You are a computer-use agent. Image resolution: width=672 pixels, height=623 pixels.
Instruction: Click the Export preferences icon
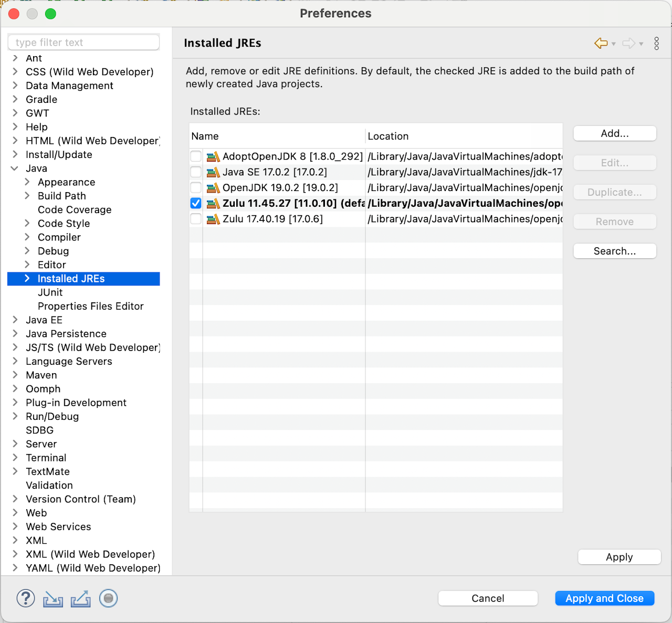coord(80,599)
